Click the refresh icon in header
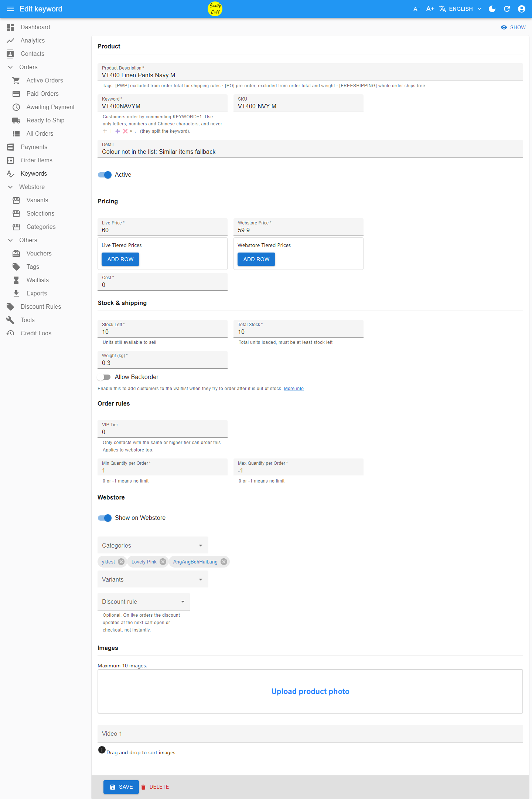 tap(507, 9)
